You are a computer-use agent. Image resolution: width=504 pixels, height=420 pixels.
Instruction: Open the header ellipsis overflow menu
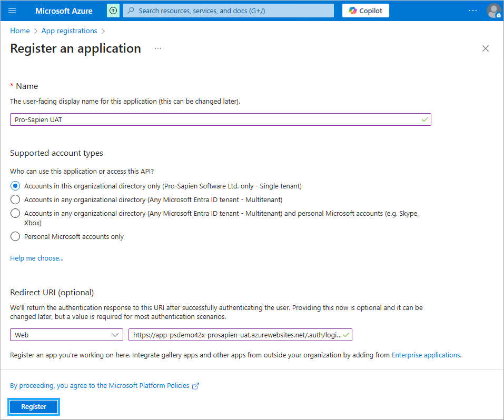[x=473, y=11]
